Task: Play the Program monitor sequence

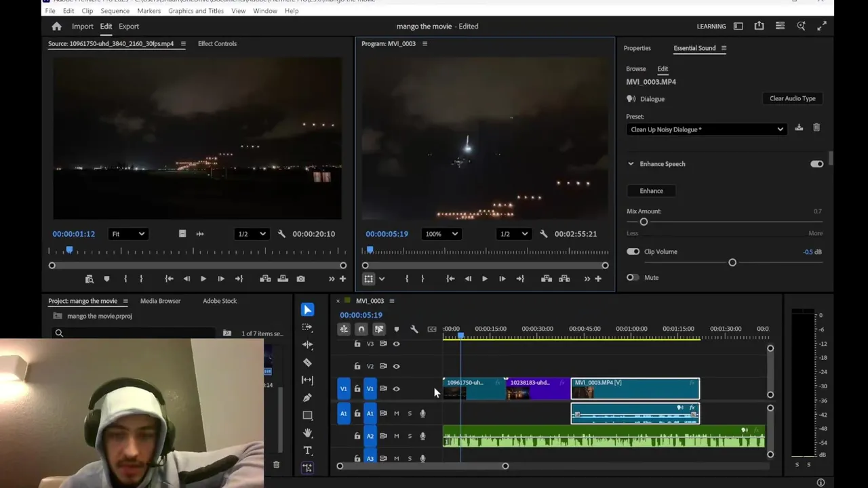Action: (x=484, y=279)
